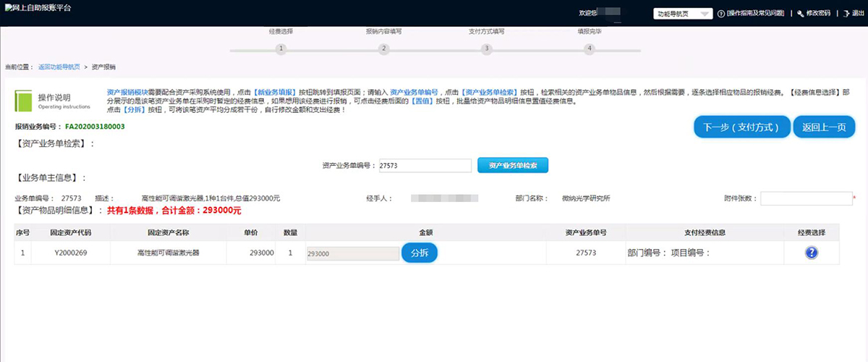Click the 附件张数 input field
This screenshot has height=362, width=868.
tap(806, 198)
